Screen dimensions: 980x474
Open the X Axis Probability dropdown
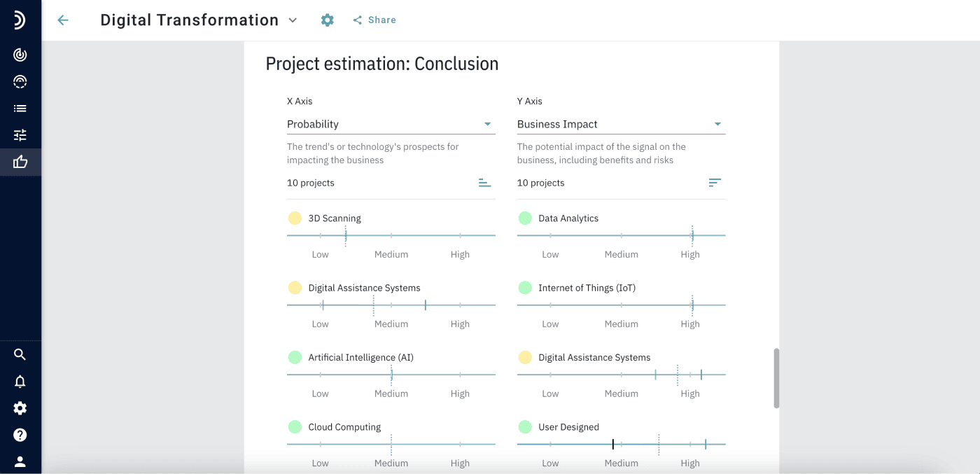391,124
